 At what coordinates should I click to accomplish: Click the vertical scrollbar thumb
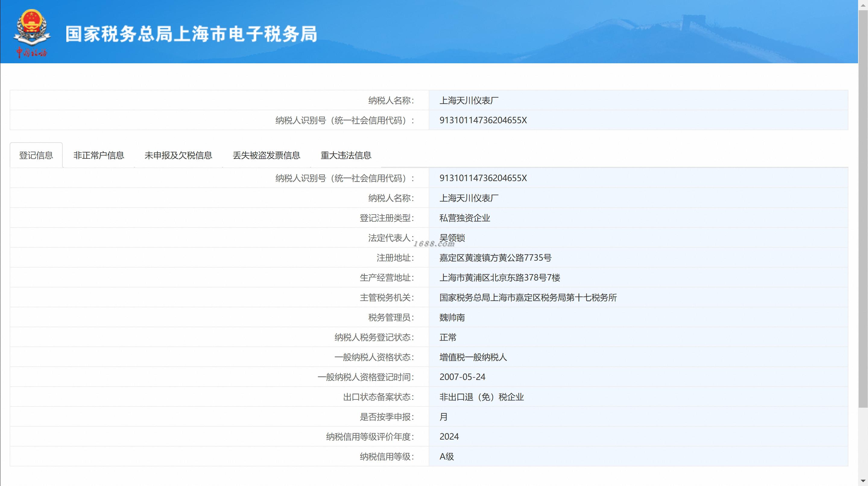(863, 209)
